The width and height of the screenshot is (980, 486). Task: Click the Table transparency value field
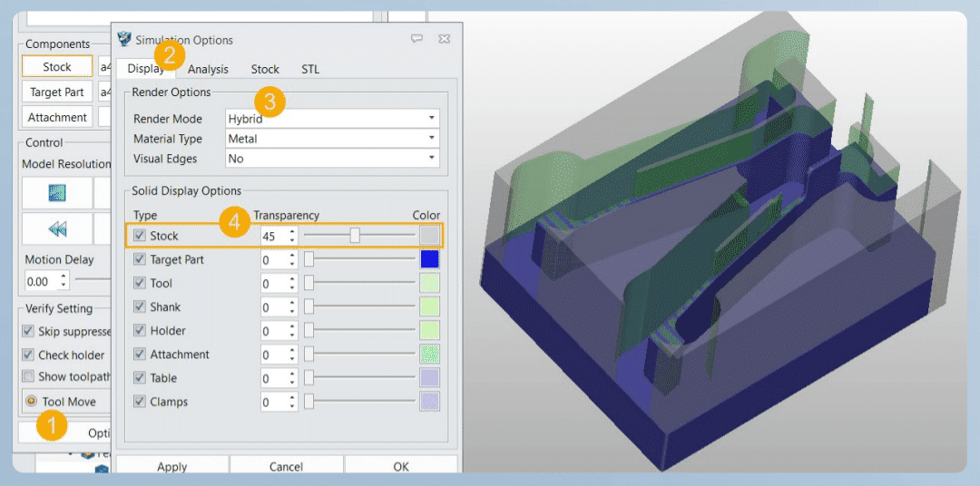click(x=279, y=379)
